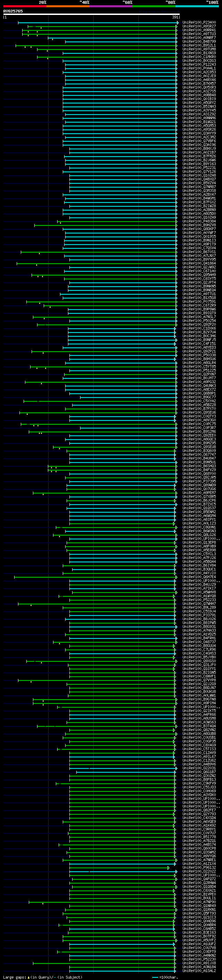Click the UniRef100_A0ZJE9 label
This screenshot has width=222, height=980.
click(x=199, y=76)
